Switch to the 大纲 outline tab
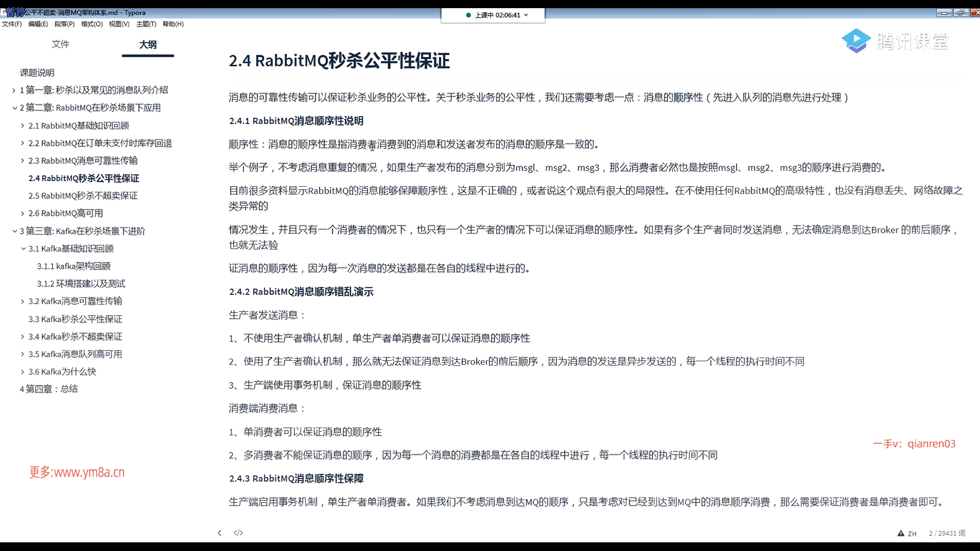Viewport: 980px width, 551px height. [x=148, y=44]
